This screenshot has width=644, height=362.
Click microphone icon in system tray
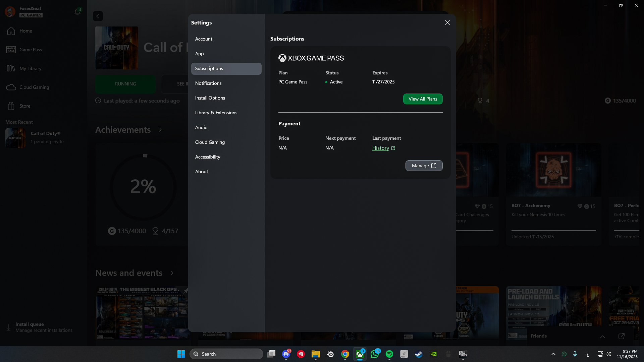[x=575, y=354]
